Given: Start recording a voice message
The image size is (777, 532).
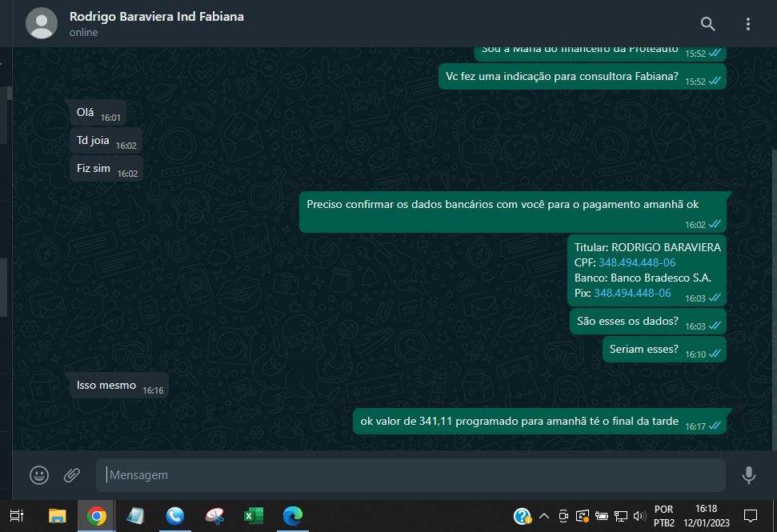Looking at the screenshot, I should point(748,475).
